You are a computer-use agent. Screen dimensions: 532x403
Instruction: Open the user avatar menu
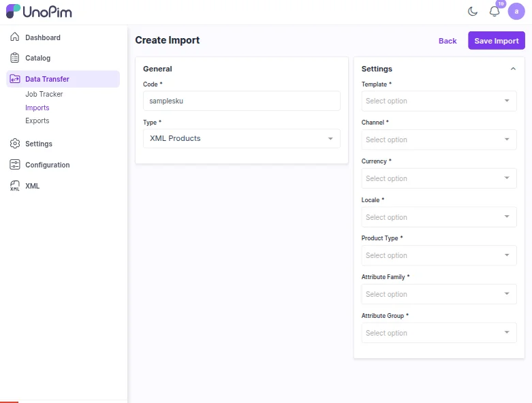click(516, 12)
